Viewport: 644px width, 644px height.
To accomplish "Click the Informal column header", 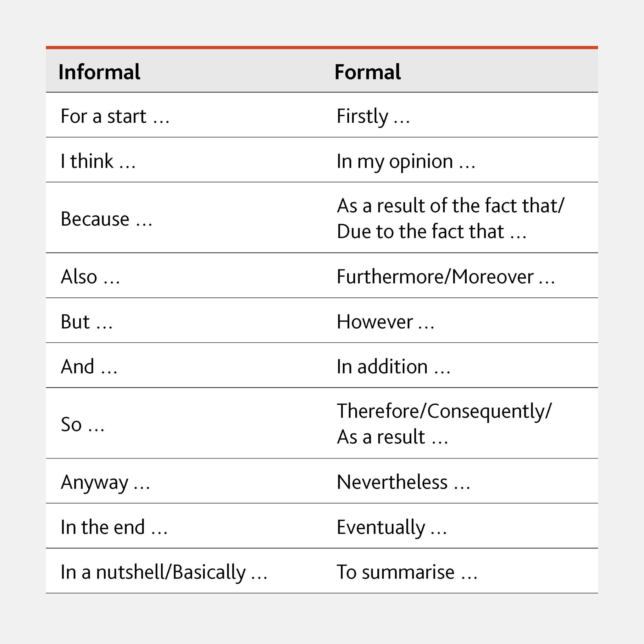I will tap(99, 72).
